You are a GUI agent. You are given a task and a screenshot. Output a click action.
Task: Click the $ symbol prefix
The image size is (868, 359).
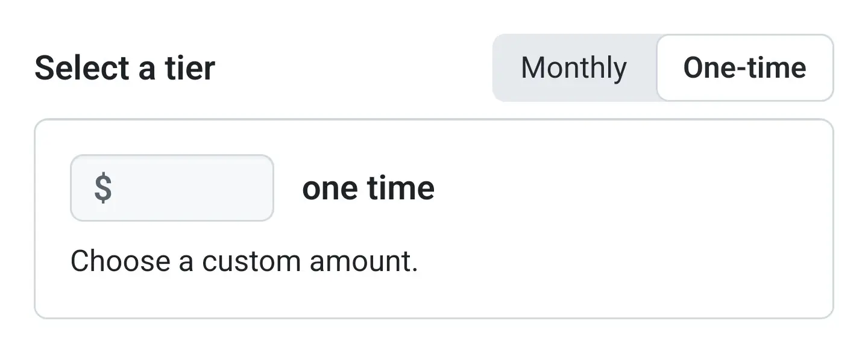pyautogui.click(x=103, y=188)
